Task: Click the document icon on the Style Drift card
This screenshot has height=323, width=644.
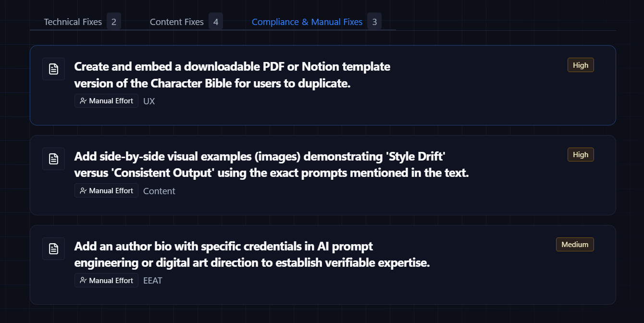Action: (53, 159)
